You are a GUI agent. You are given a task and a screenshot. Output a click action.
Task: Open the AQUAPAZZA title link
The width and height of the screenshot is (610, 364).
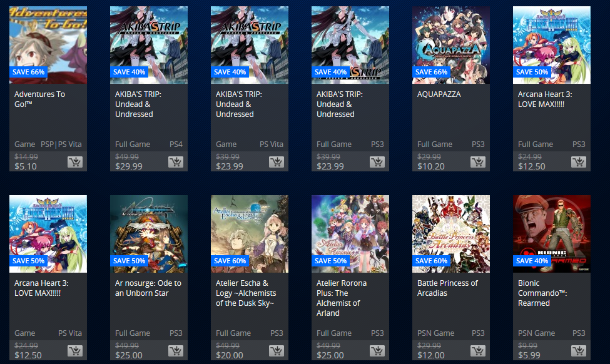pyautogui.click(x=439, y=94)
